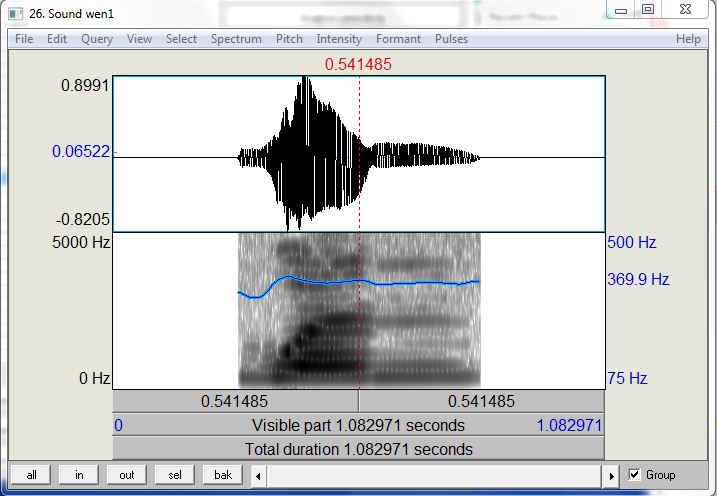717x496 pixels.
Task: Click the 0.06522 amplitude value label
Action: [x=81, y=151]
